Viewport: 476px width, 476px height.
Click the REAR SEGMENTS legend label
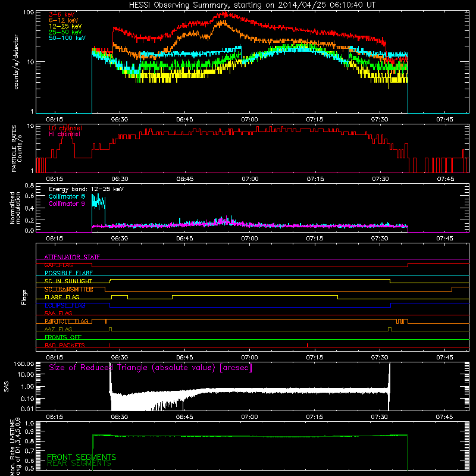pyautogui.click(x=79, y=464)
